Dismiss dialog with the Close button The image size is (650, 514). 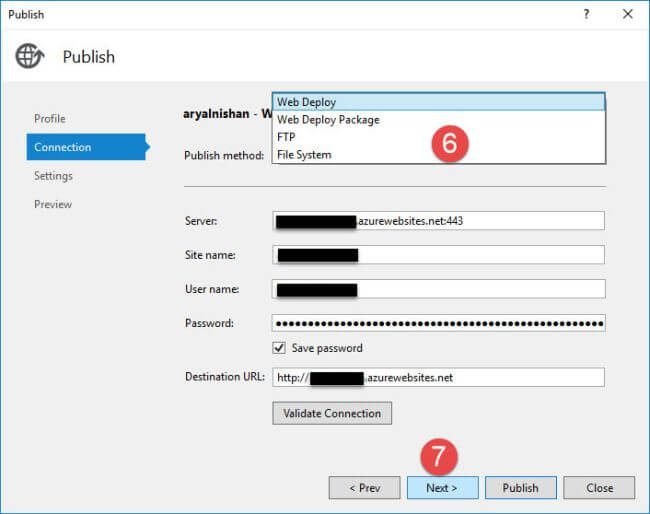tap(599, 488)
